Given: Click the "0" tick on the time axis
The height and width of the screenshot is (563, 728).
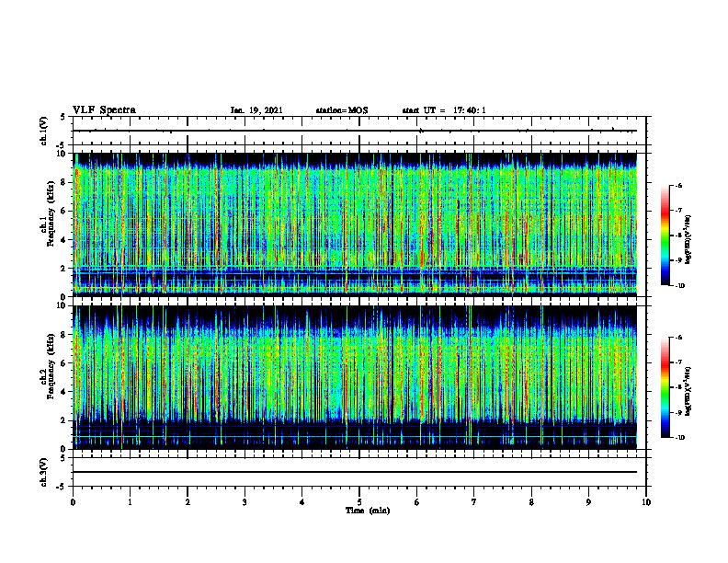Looking at the screenshot, I should 73,502.
